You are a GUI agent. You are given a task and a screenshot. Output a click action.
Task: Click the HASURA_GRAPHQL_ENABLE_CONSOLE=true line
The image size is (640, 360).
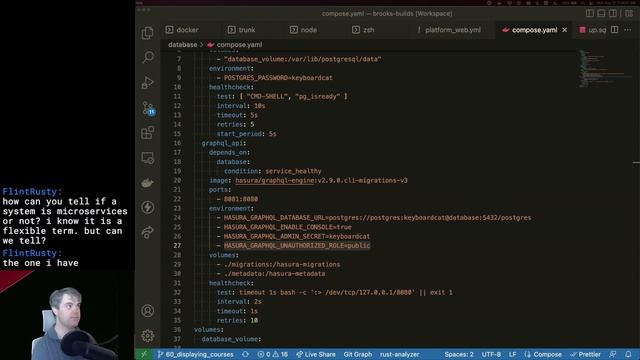287,227
